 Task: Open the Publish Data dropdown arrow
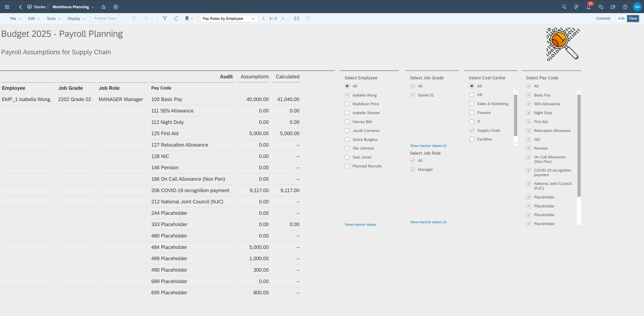[123, 18]
